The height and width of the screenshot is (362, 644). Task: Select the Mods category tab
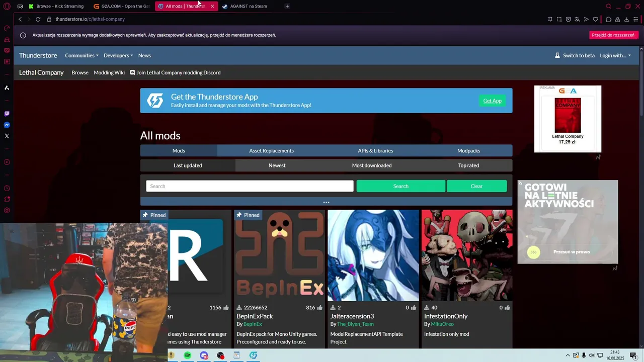click(x=179, y=150)
